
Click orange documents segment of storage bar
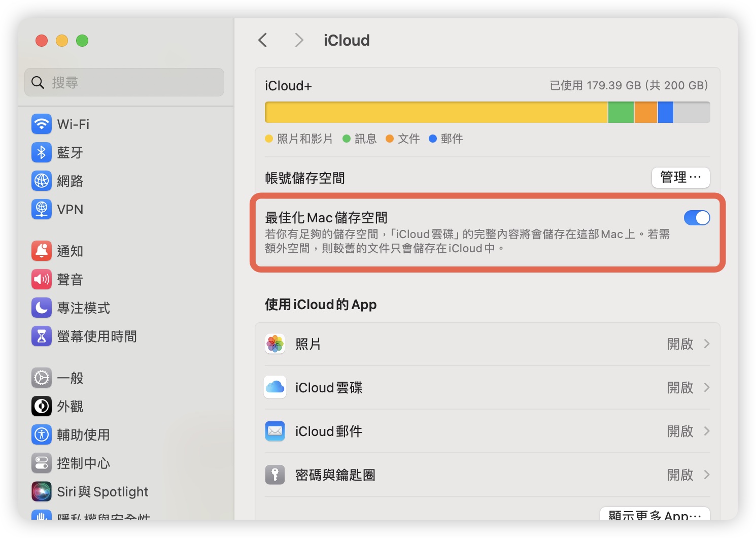coord(646,112)
